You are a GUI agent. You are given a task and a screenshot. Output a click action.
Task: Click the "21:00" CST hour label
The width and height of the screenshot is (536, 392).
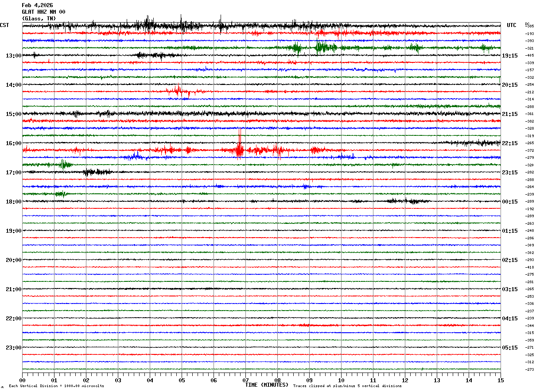[14, 289]
